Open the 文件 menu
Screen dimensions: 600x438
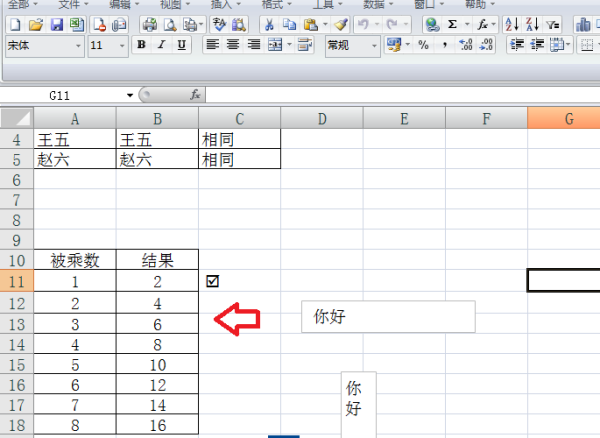(73, 4)
